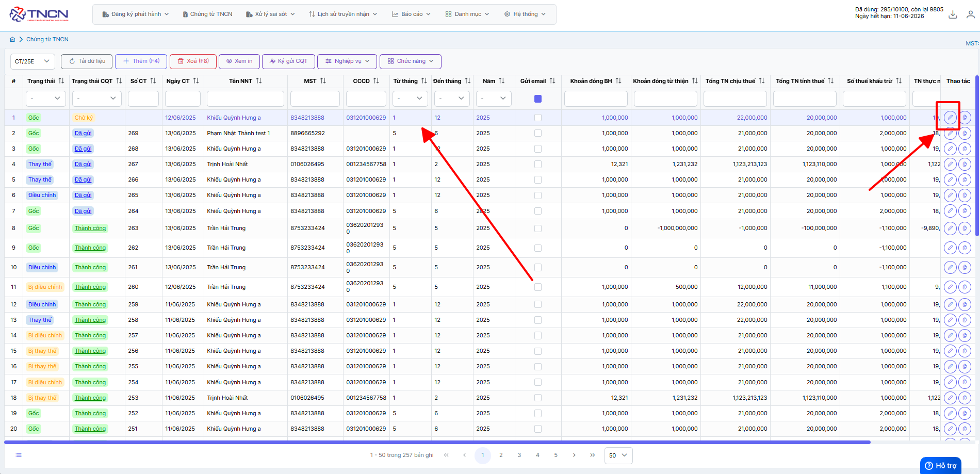The height and width of the screenshot is (474, 980).
Task: Open Từ tháng filter dropdown
Action: [x=410, y=99]
